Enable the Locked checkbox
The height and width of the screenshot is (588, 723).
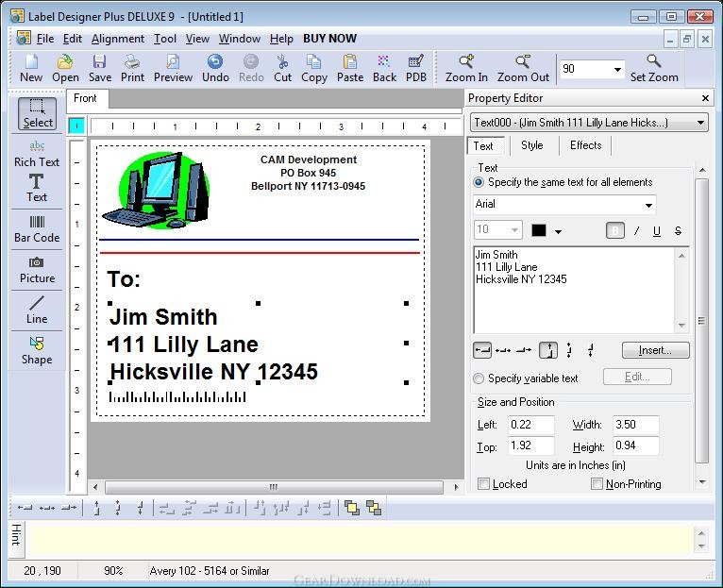coord(483,484)
